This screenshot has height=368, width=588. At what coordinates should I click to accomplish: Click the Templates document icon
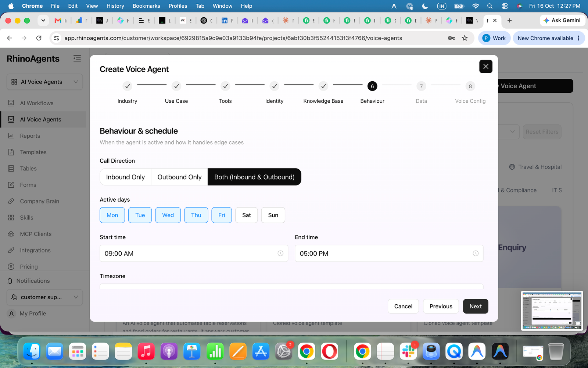(11, 152)
